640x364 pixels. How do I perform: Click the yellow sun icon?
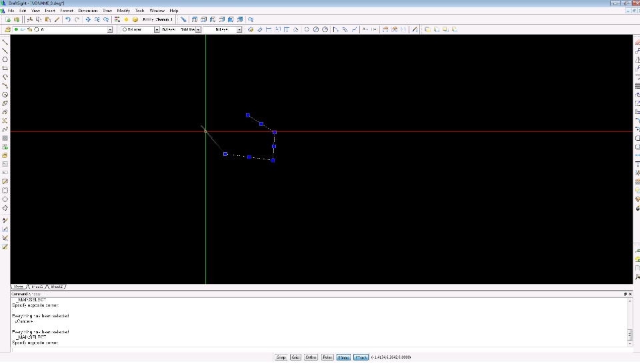tap(126, 19)
